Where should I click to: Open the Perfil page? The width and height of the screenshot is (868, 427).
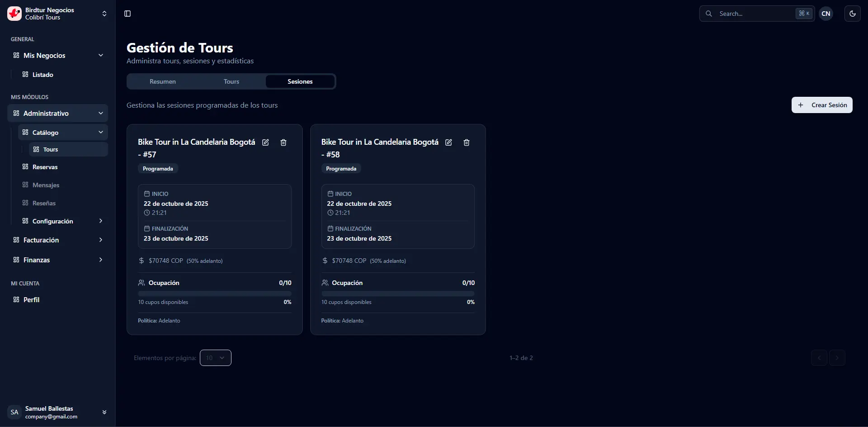pyautogui.click(x=31, y=299)
